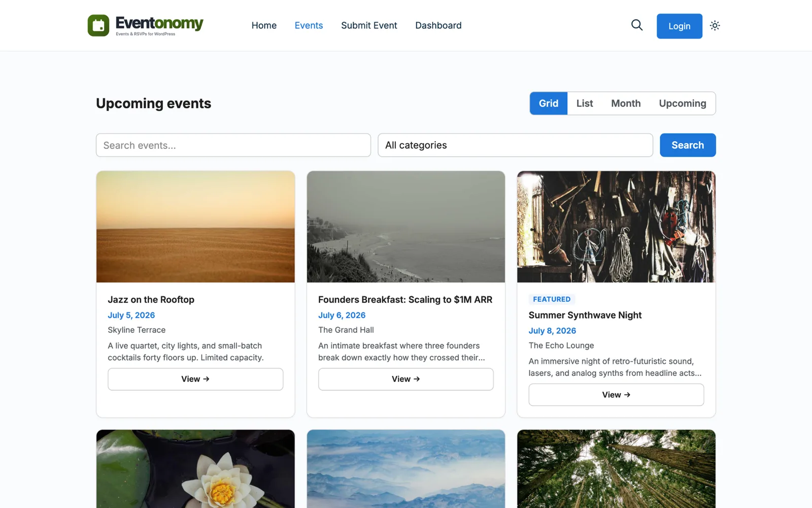Open the Summer Synthwave Night tools image
The image size is (812, 508).
[x=616, y=227]
